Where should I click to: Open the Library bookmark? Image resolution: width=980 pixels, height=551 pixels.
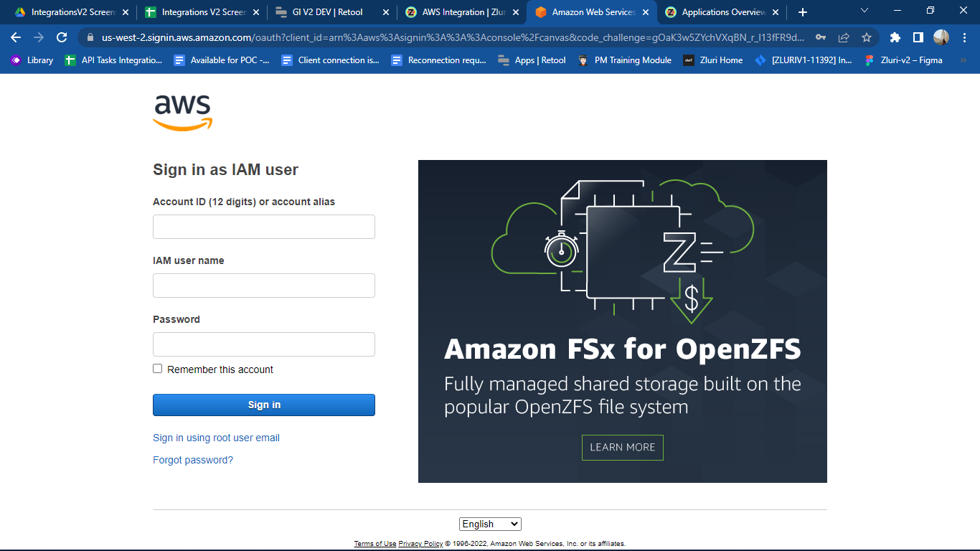32,60
